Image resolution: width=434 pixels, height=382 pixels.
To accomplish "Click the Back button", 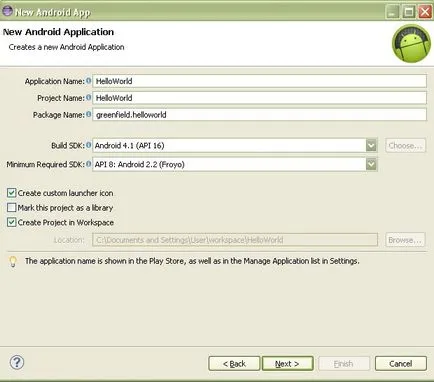I will pos(234,364).
